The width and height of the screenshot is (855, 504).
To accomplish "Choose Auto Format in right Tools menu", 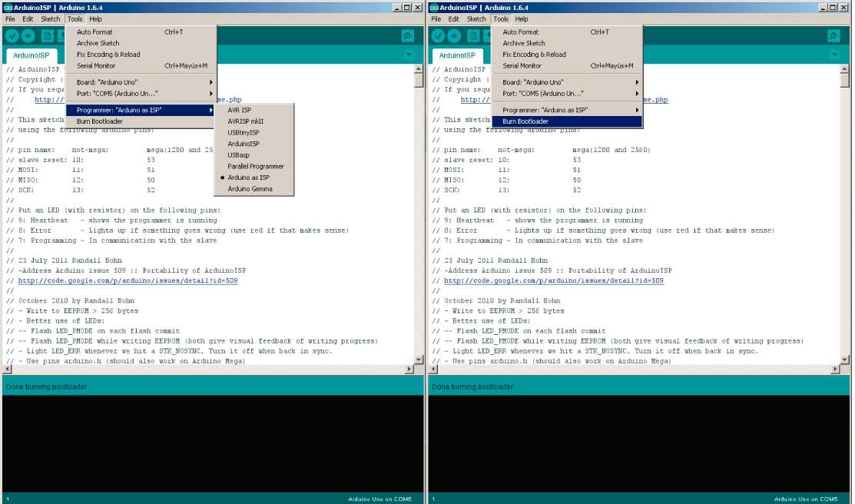I will (x=567, y=32).
